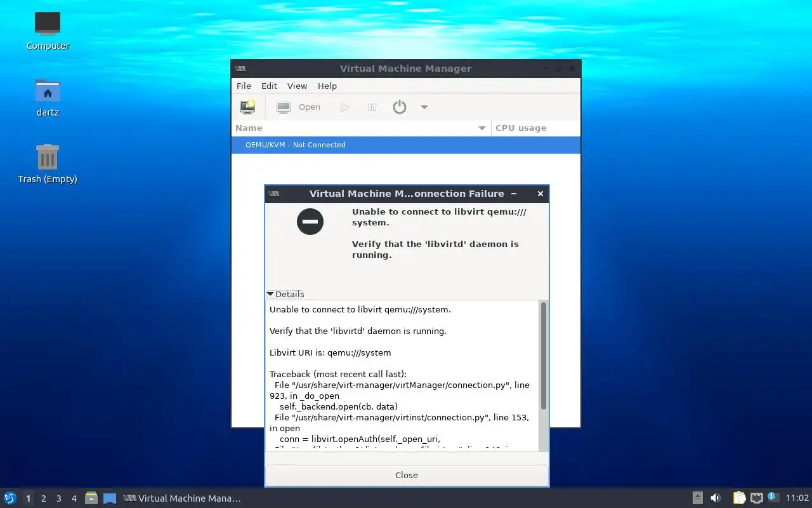This screenshot has height=508, width=812.
Task: Open the Edit menu
Action: pos(269,86)
